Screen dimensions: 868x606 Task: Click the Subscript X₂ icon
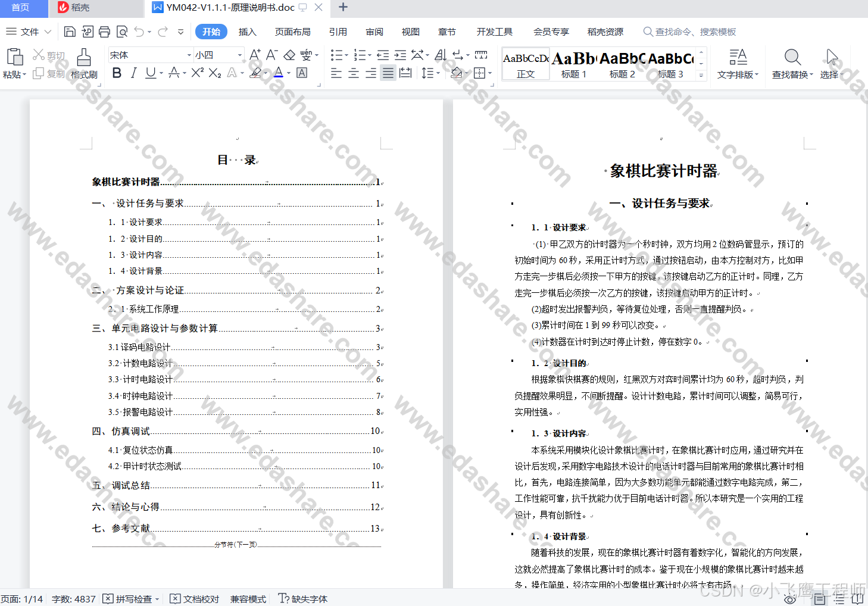215,73
